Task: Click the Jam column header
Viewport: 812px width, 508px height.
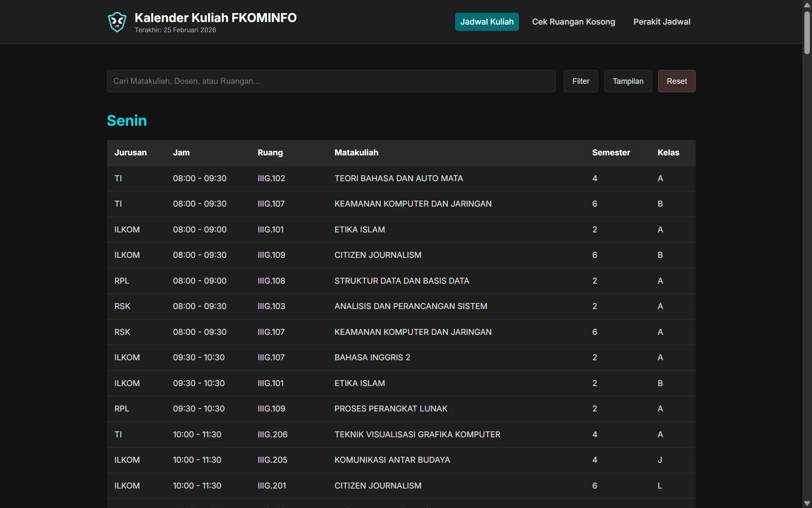Action: pos(181,153)
